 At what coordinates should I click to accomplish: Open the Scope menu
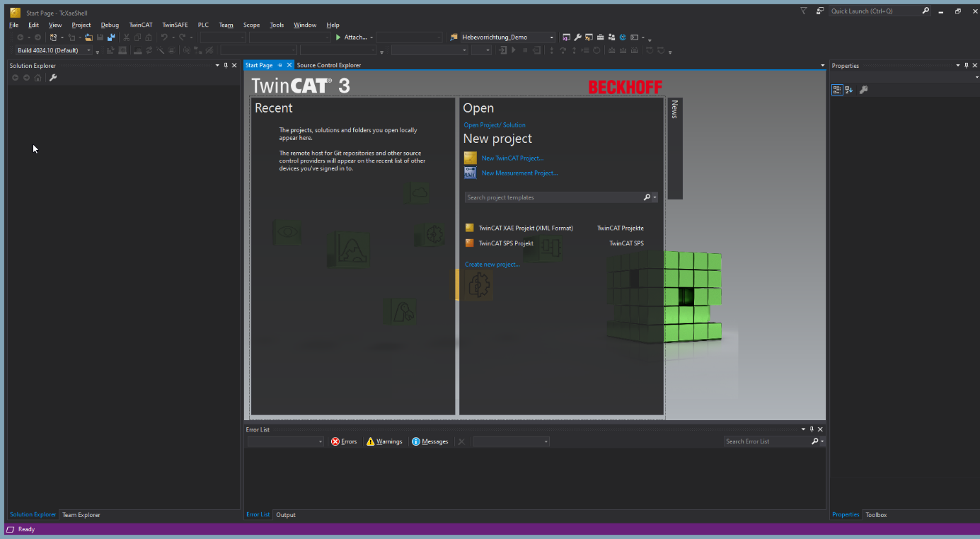(251, 25)
